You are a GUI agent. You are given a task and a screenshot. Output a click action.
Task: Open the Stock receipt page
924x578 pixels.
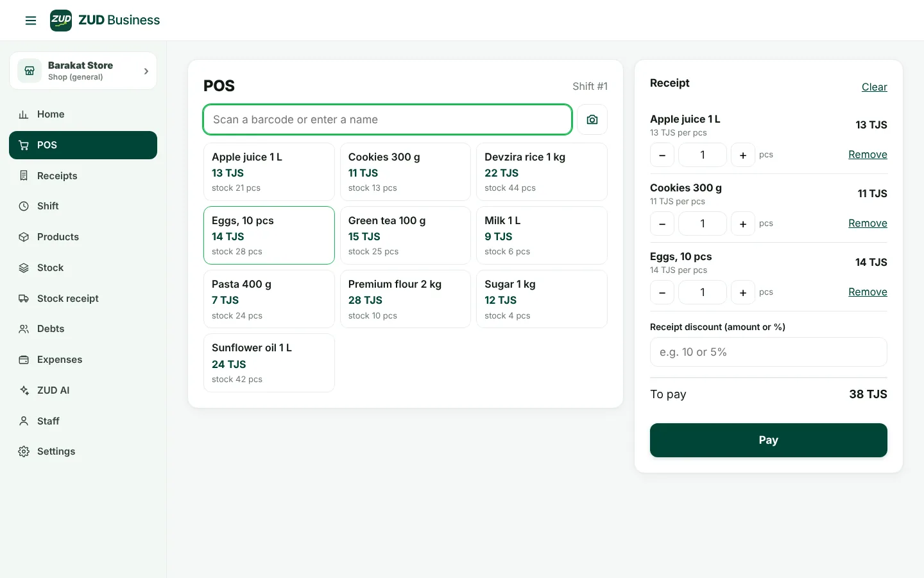point(83,299)
